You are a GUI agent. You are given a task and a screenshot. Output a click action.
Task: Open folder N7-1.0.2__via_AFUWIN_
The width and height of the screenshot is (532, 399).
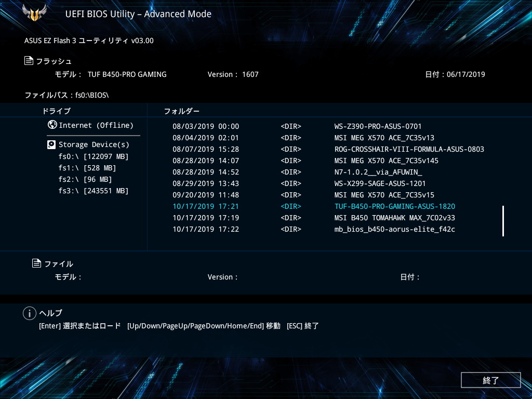[378, 172]
